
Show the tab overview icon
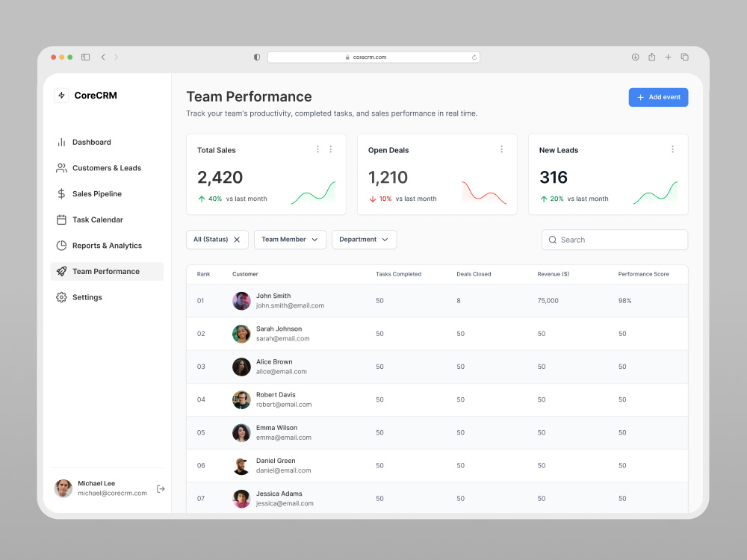click(x=684, y=57)
